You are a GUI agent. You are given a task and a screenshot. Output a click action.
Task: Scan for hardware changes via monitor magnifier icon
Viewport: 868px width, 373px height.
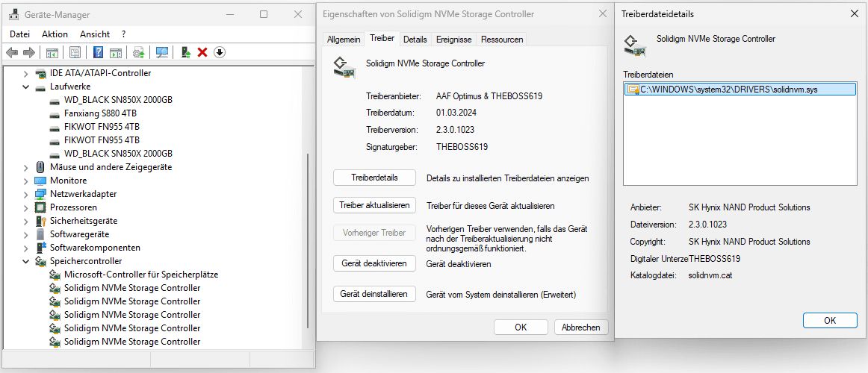162,52
